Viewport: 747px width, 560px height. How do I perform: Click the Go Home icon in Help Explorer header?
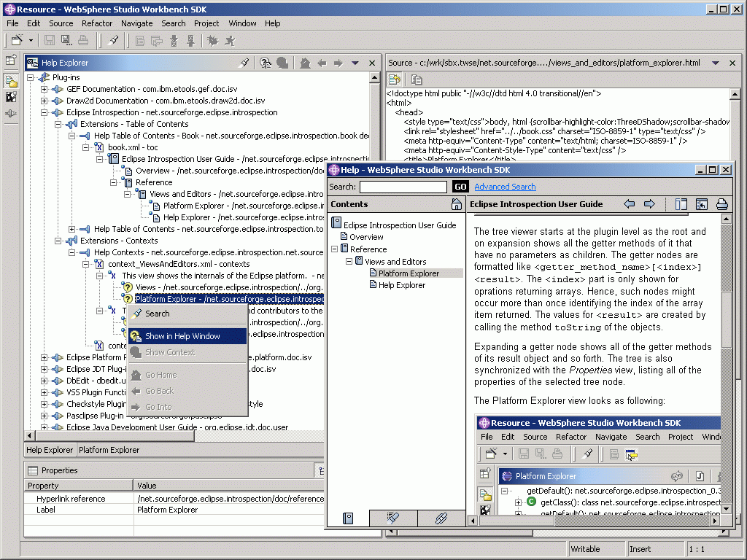click(x=305, y=63)
